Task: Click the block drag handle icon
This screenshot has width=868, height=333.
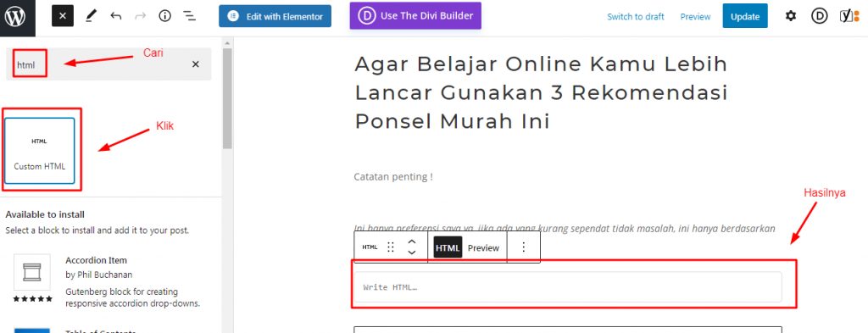Action: (x=390, y=247)
